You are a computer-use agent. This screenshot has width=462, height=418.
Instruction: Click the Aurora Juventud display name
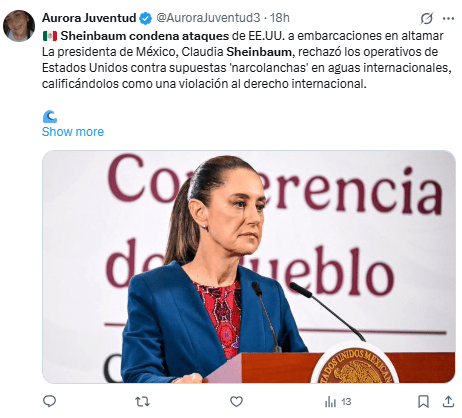pyautogui.click(x=89, y=18)
